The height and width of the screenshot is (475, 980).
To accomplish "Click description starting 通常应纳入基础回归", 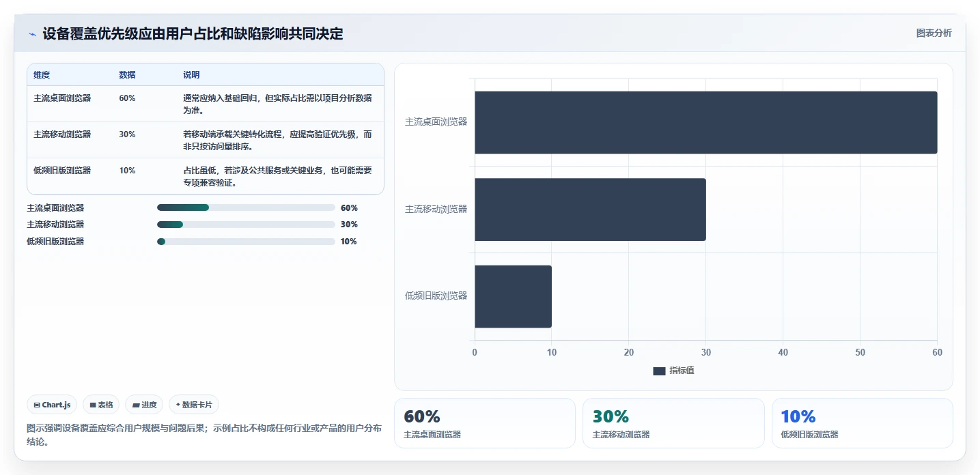I will [x=278, y=104].
